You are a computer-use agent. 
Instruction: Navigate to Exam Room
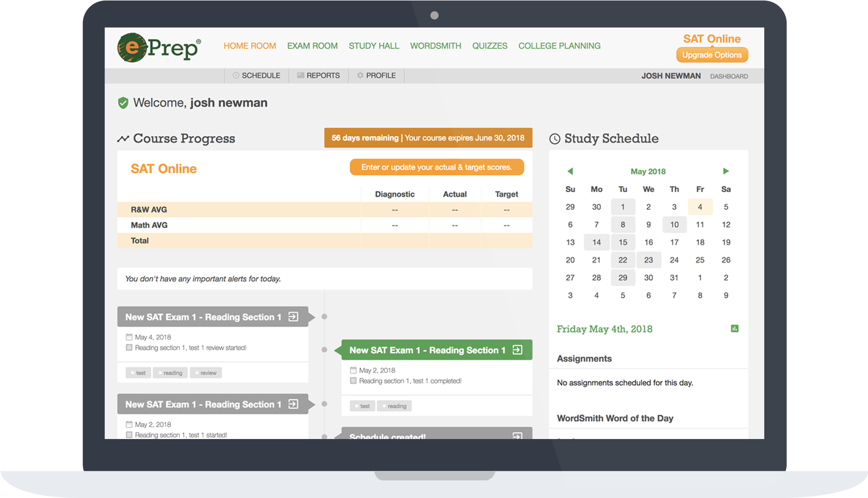(312, 46)
